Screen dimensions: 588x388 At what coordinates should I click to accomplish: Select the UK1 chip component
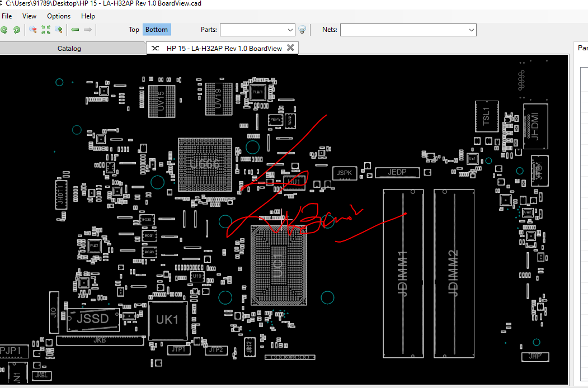[168, 320]
